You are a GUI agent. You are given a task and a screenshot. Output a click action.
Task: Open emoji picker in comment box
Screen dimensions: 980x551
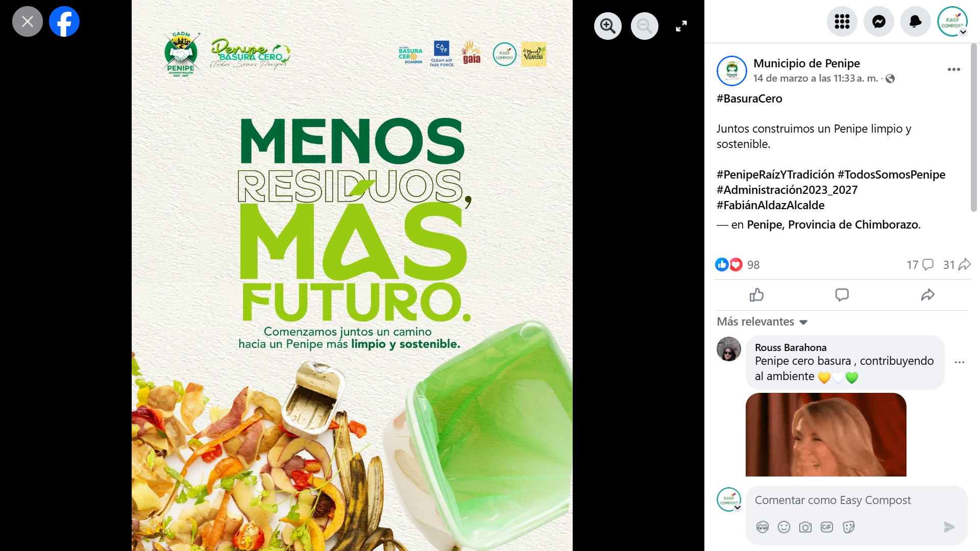784,527
